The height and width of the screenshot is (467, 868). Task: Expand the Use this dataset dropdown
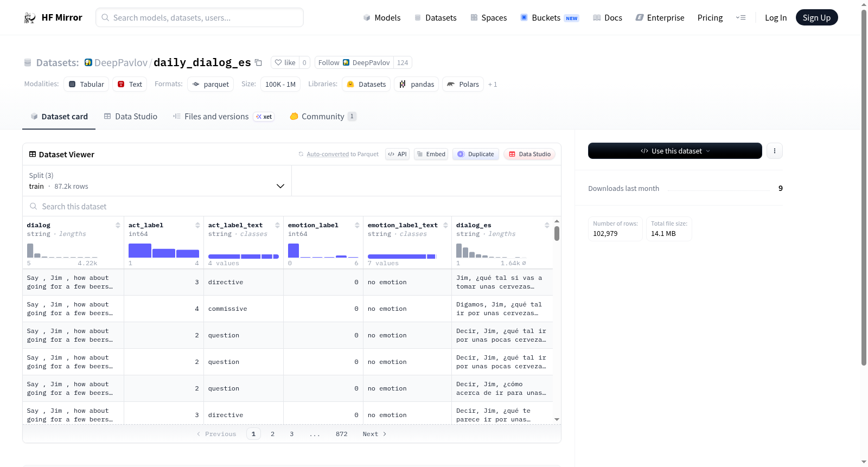click(x=675, y=151)
